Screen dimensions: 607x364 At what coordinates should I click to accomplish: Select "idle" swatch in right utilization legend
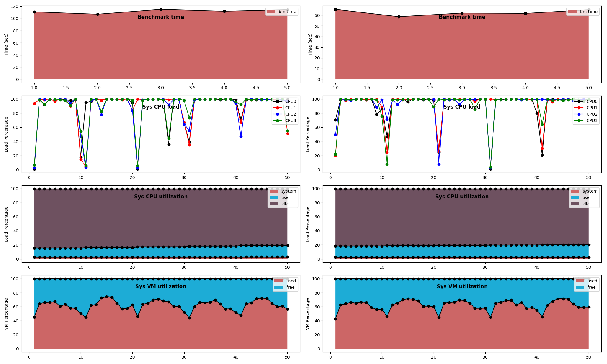[575, 204]
